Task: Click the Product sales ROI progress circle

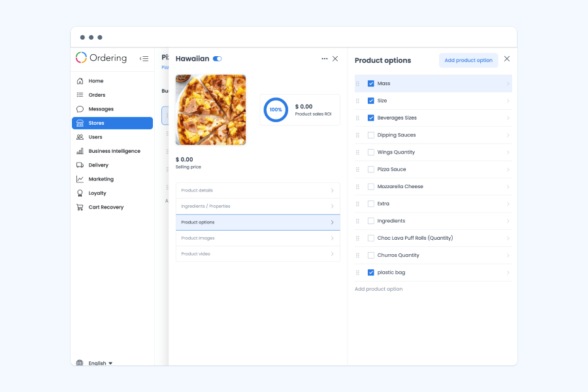Action: (276, 110)
